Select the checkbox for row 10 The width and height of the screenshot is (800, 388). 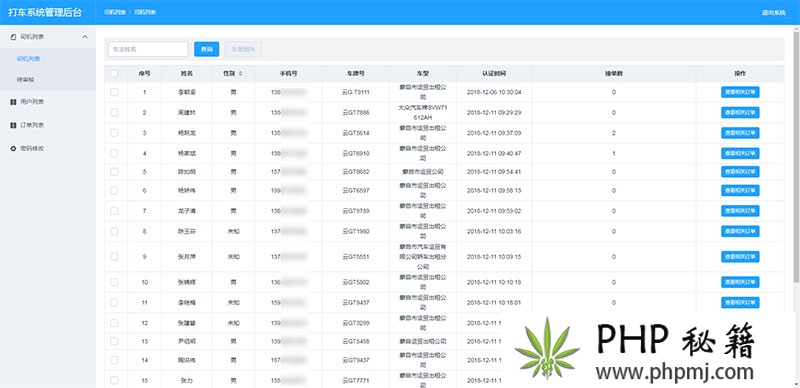point(114,282)
